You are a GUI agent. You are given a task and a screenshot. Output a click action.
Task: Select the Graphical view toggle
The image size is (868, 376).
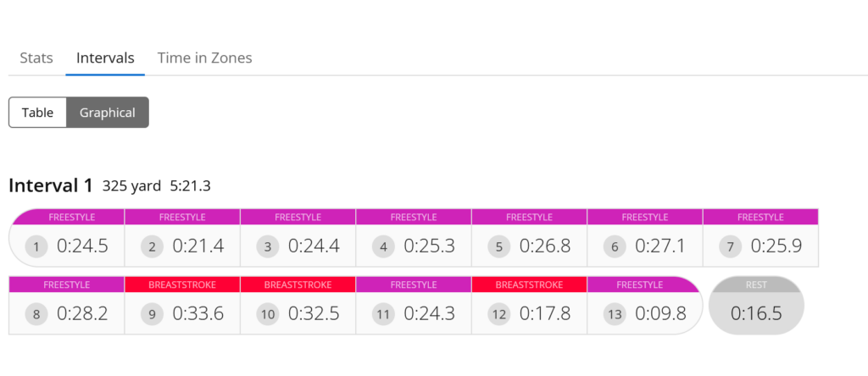tap(108, 113)
